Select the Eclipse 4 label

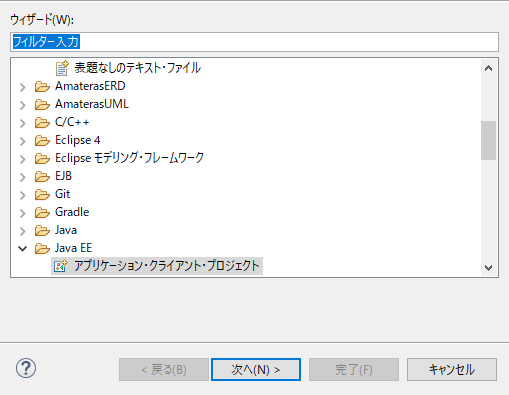(x=78, y=140)
